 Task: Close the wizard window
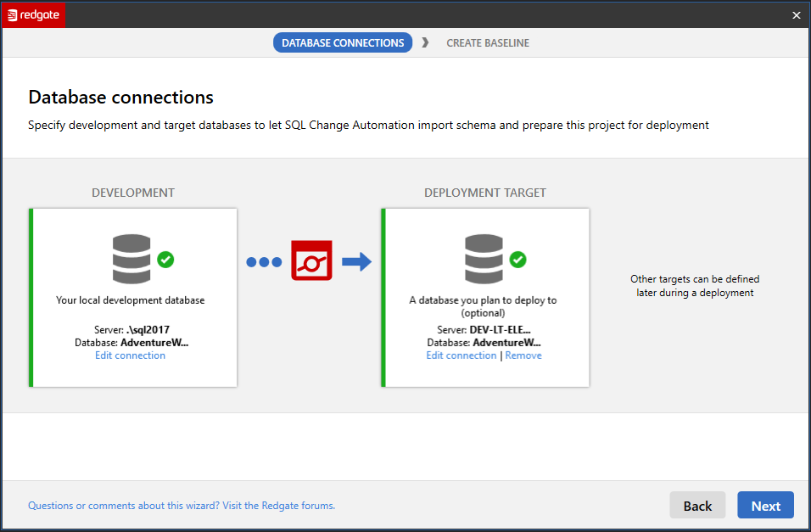[x=796, y=14]
